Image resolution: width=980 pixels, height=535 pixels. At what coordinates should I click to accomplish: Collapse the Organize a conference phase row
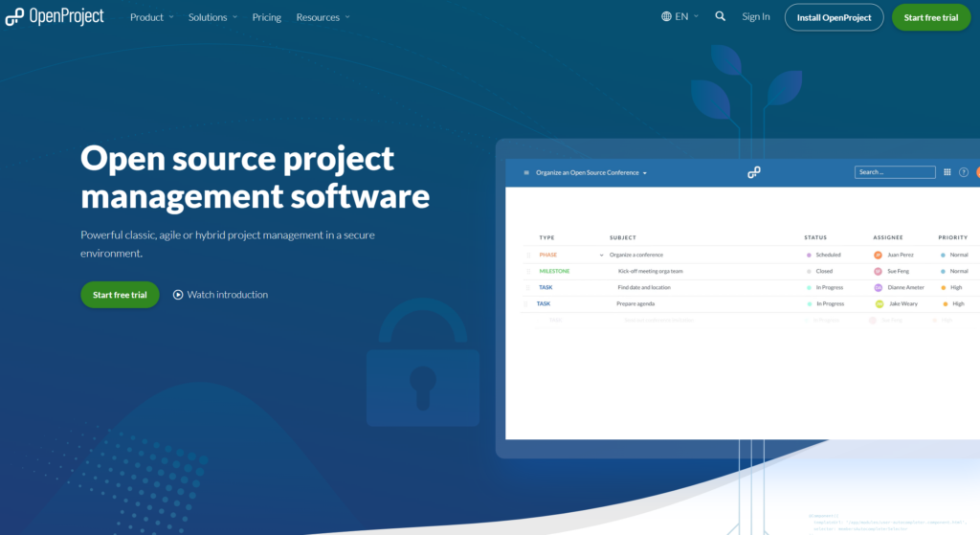[602, 256]
